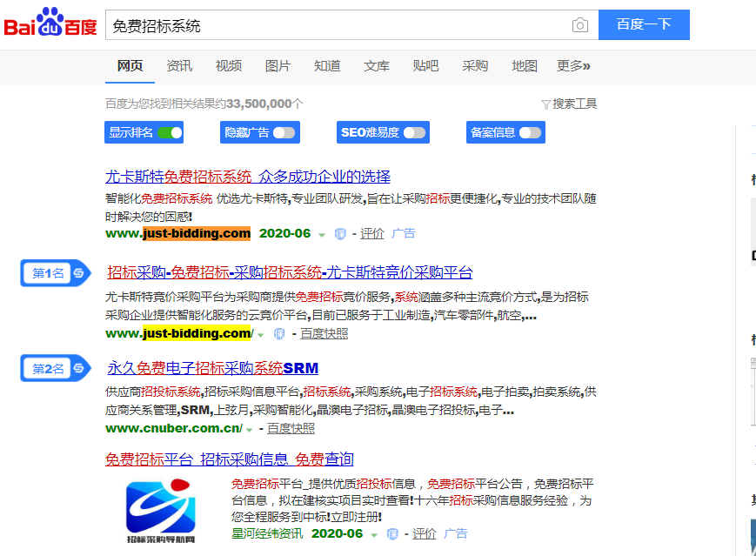756x556 pixels.
Task: Open the 地图 tab
Action: coord(525,66)
